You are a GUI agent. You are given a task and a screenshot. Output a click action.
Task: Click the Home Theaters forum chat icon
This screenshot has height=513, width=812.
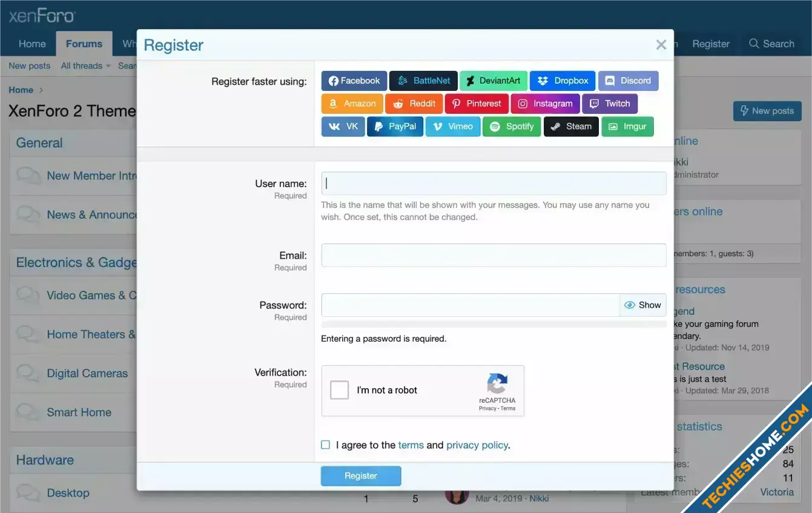click(28, 334)
